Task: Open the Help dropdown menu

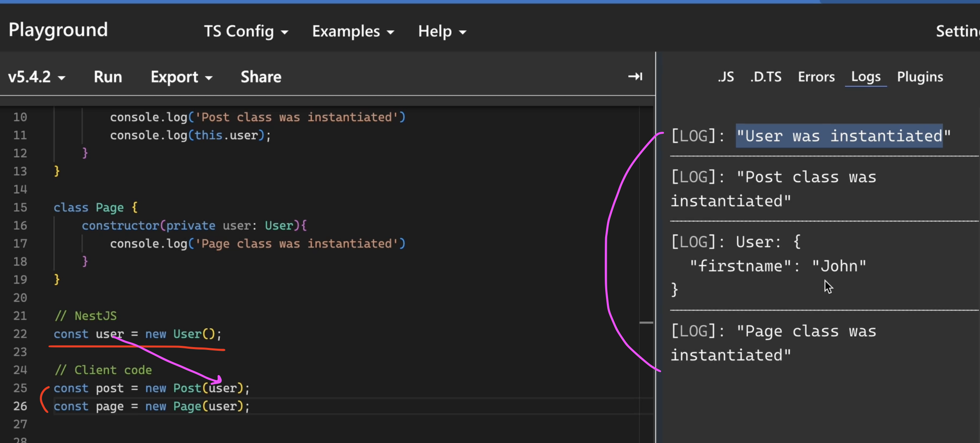Action: pos(442,31)
